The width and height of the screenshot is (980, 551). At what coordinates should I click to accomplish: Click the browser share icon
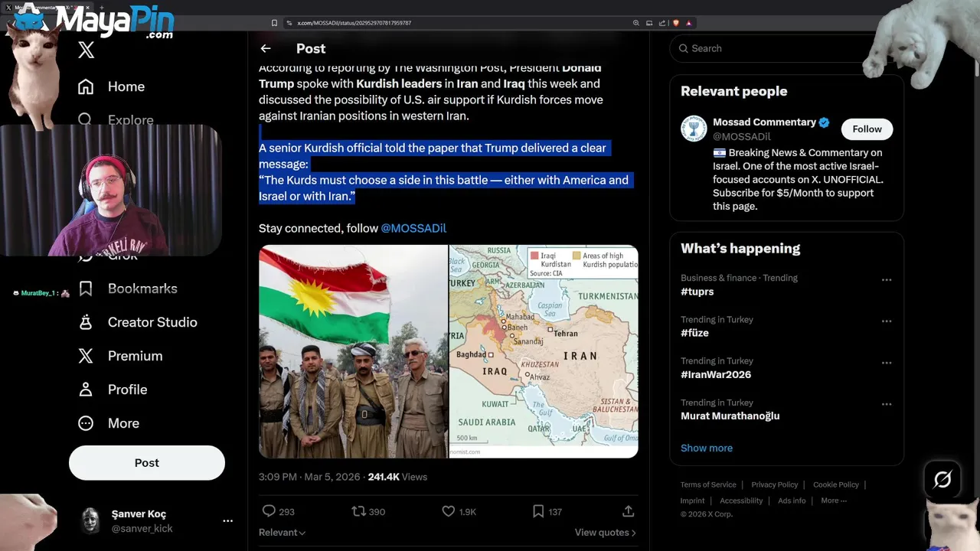661,23
